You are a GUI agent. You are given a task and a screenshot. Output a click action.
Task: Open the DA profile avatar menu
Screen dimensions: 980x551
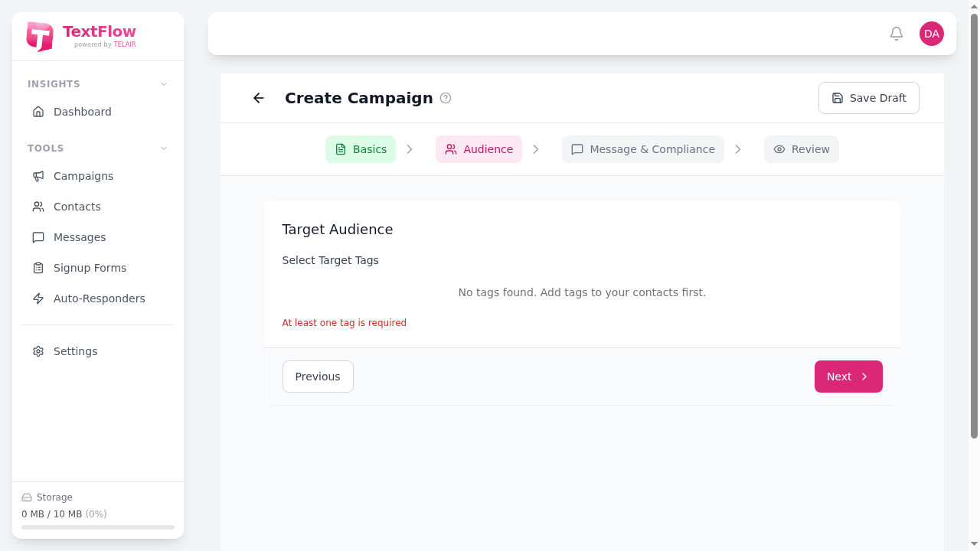coord(931,34)
